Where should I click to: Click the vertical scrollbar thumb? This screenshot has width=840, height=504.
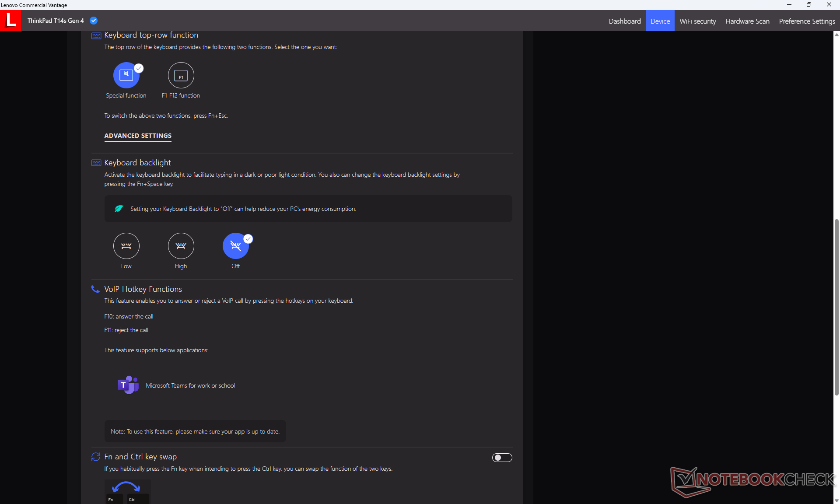coord(836,306)
